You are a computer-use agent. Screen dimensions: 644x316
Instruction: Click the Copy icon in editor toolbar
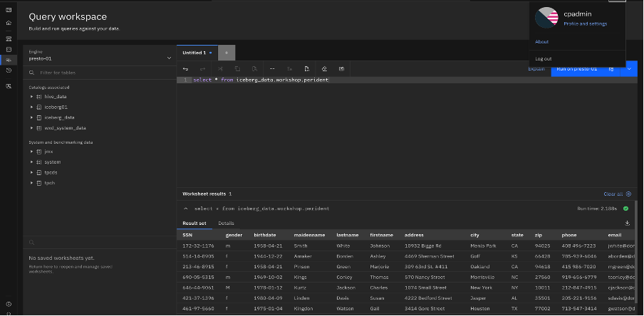pos(237,69)
